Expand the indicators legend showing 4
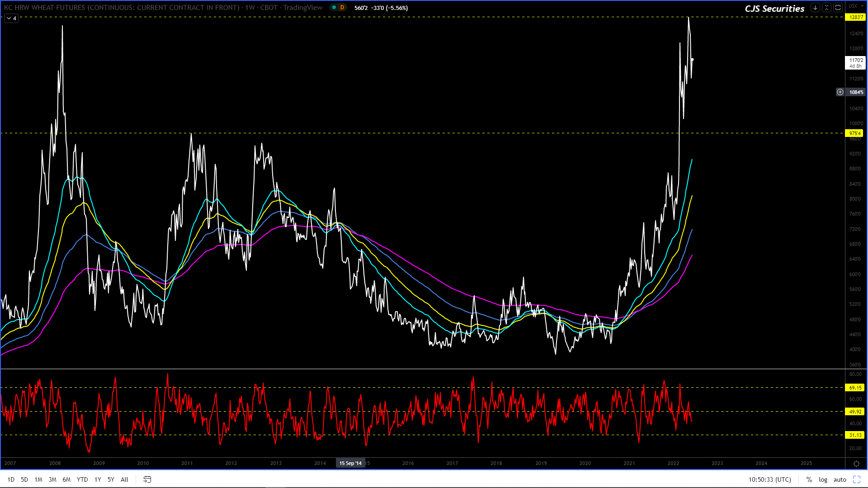 tap(11, 19)
